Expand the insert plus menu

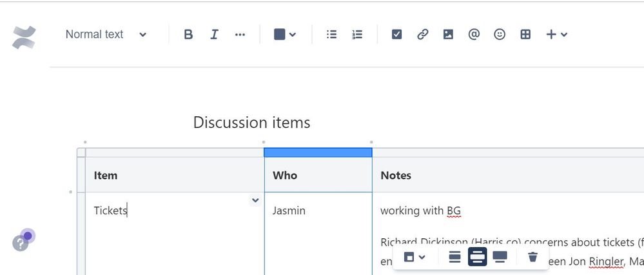pos(556,34)
